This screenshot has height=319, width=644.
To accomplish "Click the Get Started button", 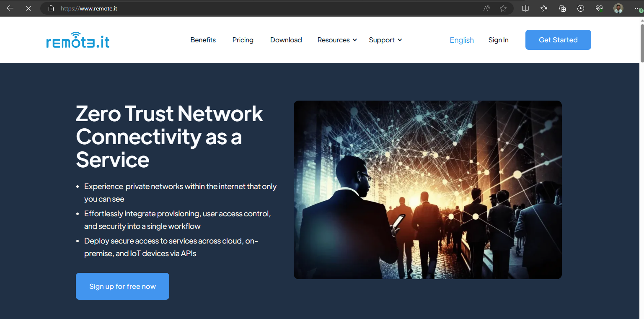I will click(x=558, y=40).
